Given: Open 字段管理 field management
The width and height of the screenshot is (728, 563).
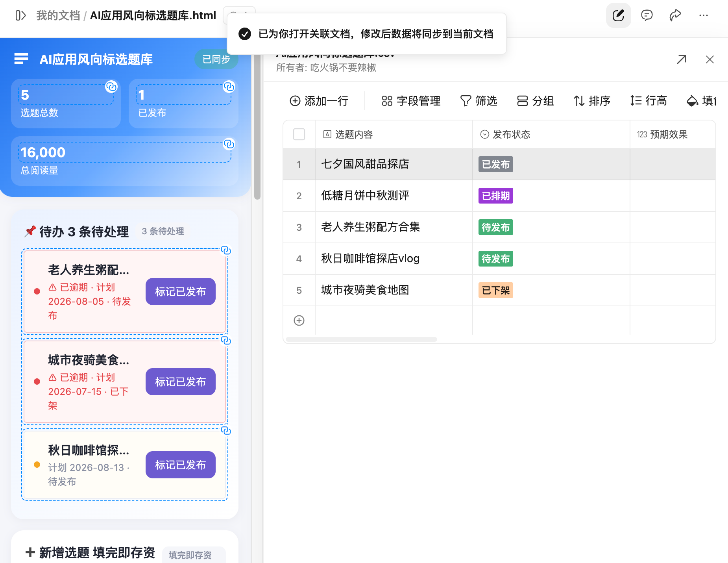Looking at the screenshot, I should [x=411, y=101].
